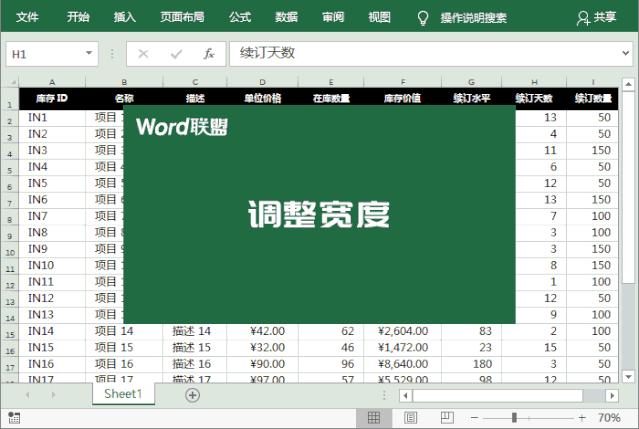Select column A header
Image resolution: width=639 pixels, height=429 pixels.
coord(52,82)
